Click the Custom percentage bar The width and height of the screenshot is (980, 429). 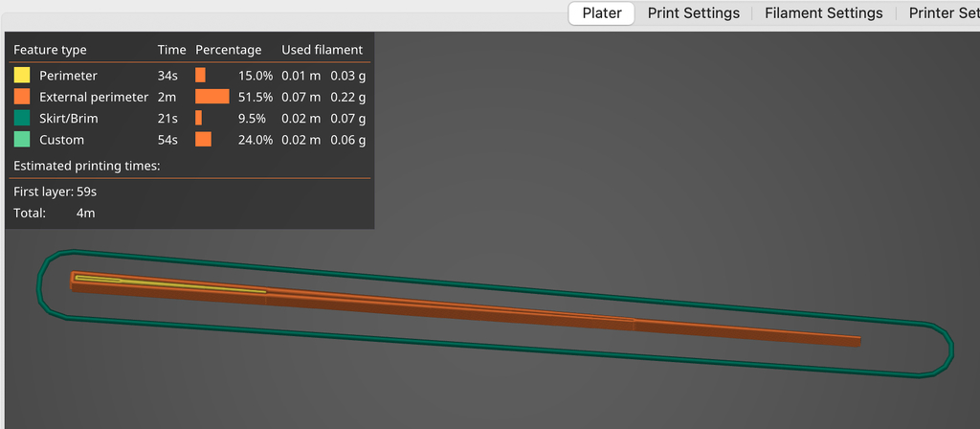click(203, 140)
